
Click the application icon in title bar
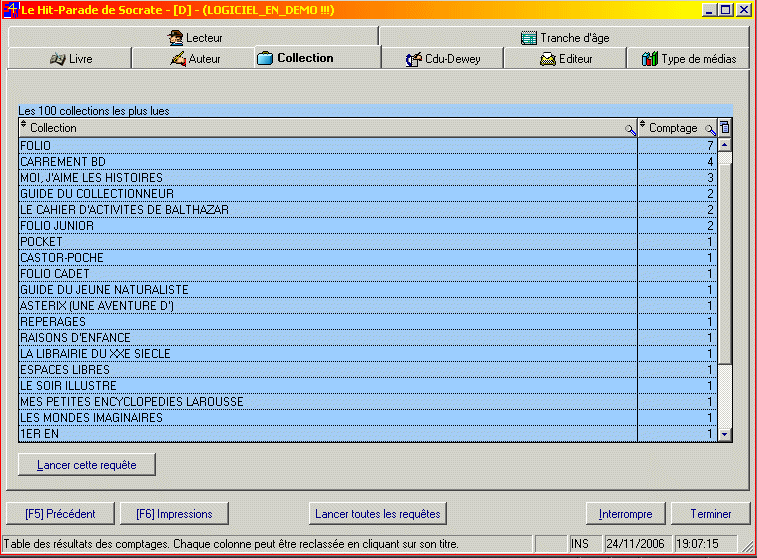pos(11,9)
